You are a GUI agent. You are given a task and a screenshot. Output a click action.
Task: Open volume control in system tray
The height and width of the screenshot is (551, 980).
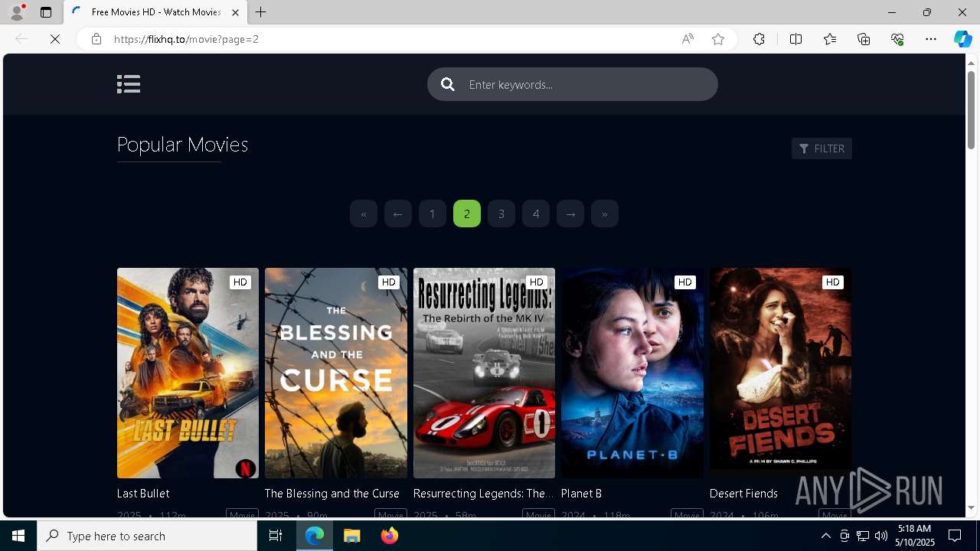[881, 536]
